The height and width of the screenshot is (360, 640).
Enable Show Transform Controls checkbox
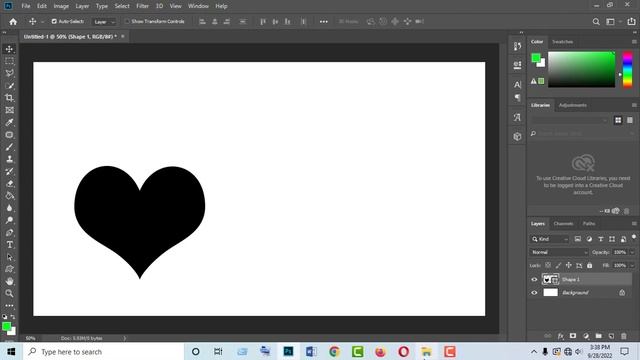tap(127, 21)
